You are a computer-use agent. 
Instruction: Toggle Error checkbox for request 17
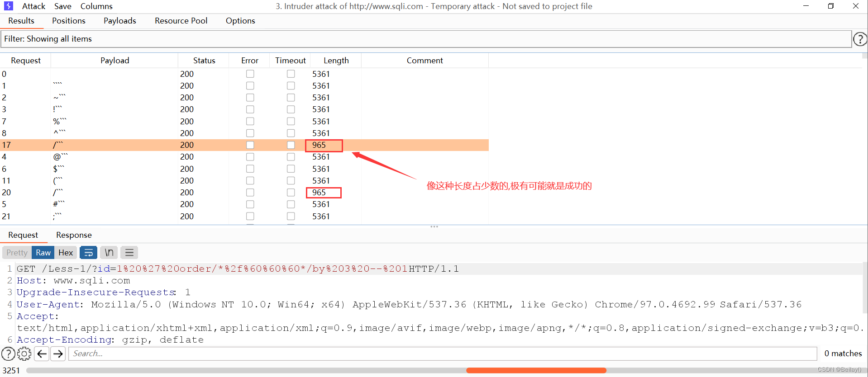pyautogui.click(x=250, y=145)
